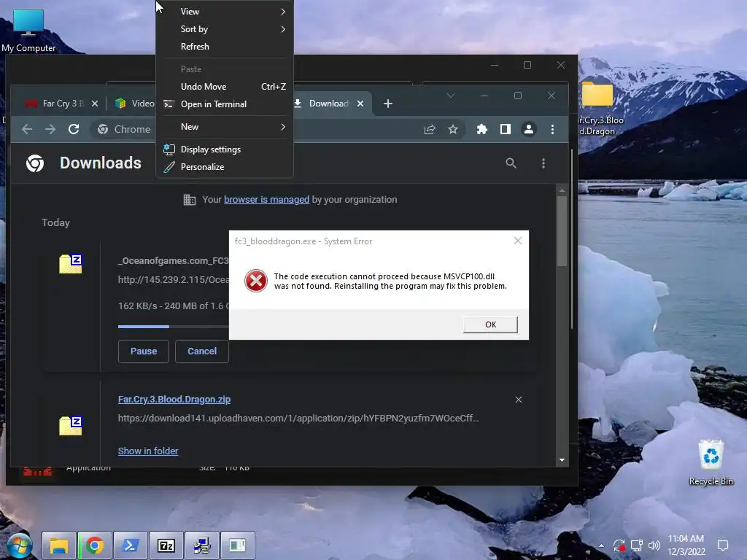Click the scrollbar down arrow

tap(562, 460)
